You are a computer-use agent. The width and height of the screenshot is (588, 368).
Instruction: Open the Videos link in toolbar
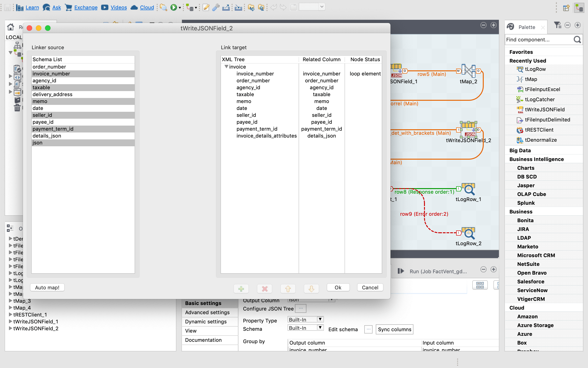coord(119,8)
